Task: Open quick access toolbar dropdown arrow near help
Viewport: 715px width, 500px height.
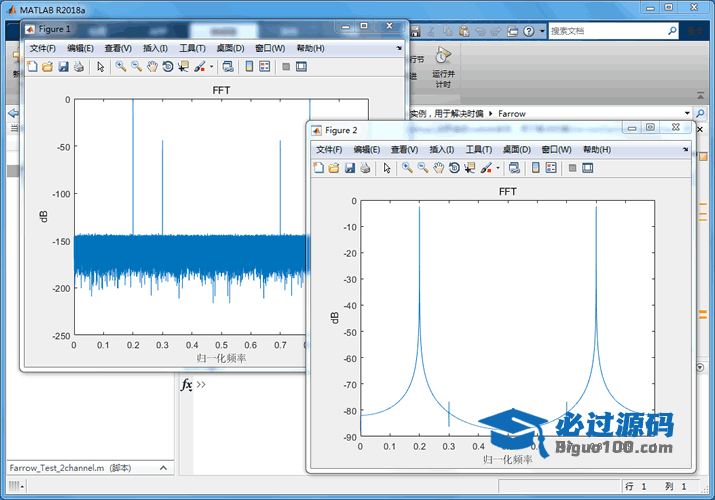Action: click(x=542, y=31)
